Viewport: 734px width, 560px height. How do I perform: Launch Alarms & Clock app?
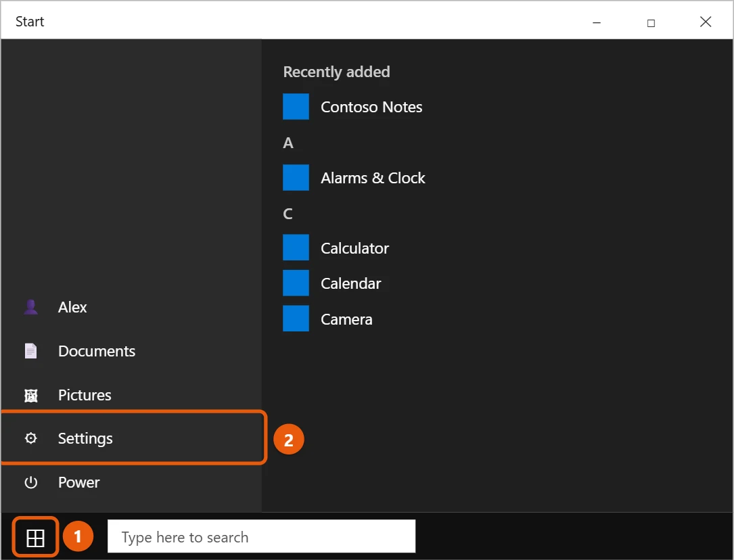point(354,177)
